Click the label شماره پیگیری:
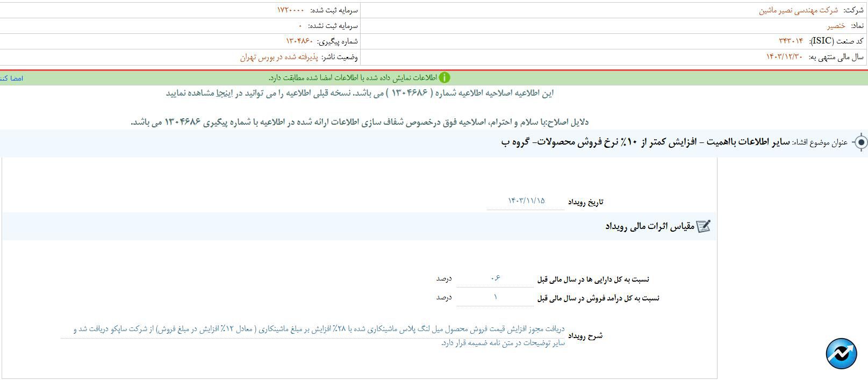Image resolution: width=868 pixels, height=380 pixels. [x=338, y=41]
